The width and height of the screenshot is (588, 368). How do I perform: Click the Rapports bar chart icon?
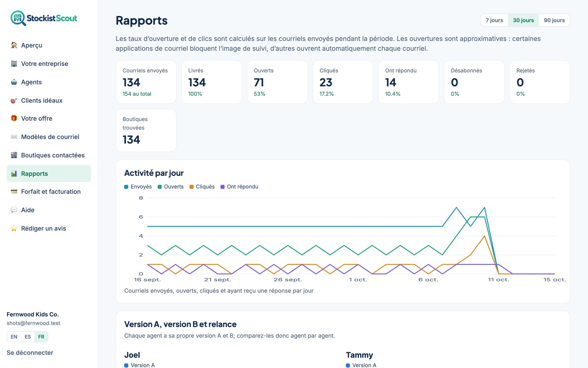(14, 174)
